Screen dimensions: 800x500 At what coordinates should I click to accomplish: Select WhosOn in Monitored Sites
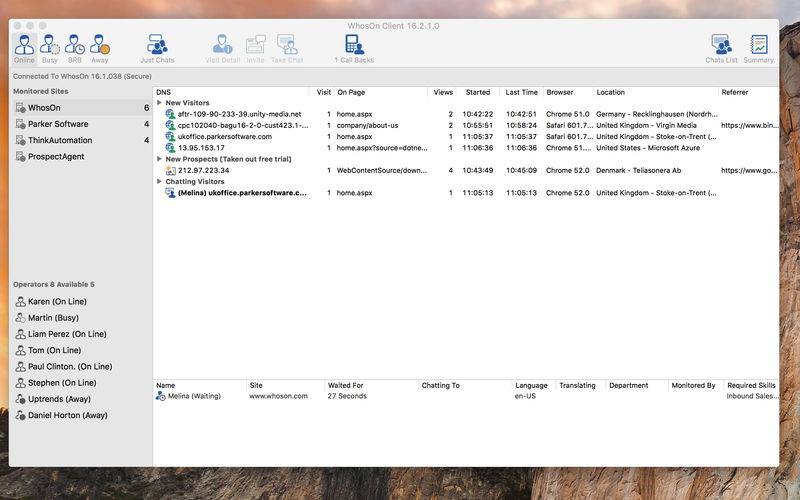(82, 108)
